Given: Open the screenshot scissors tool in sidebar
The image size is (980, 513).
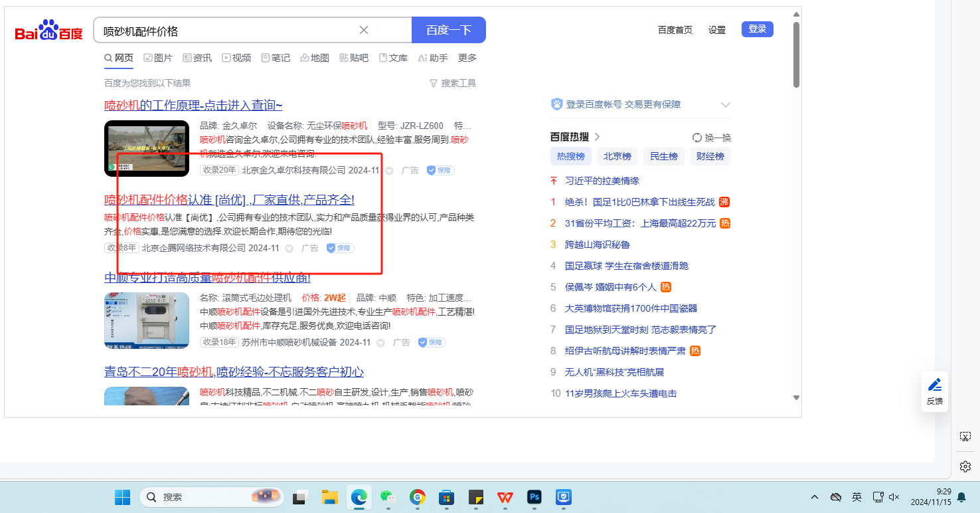Looking at the screenshot, I should click(965, 437).
